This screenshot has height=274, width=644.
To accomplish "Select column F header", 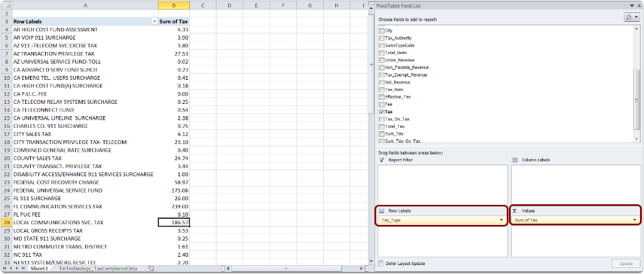I will point(283,5).
